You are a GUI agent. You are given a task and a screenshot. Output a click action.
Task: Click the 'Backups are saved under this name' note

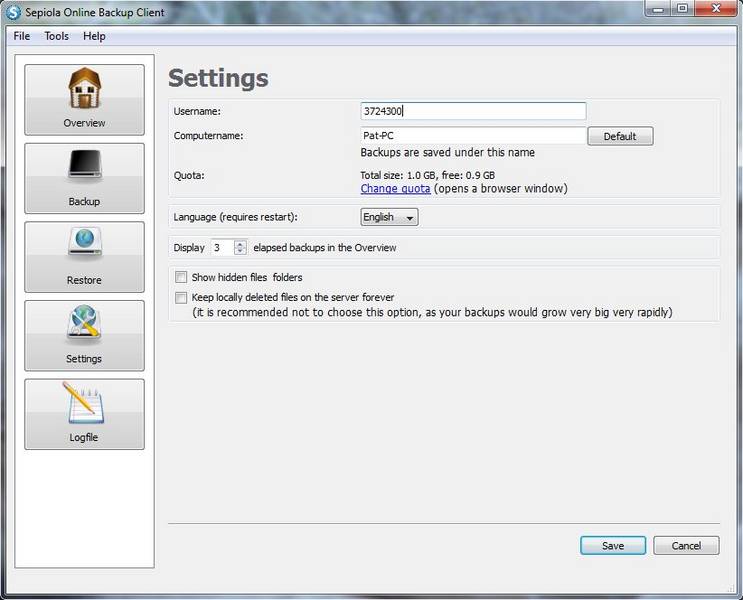tap(447, 153)
